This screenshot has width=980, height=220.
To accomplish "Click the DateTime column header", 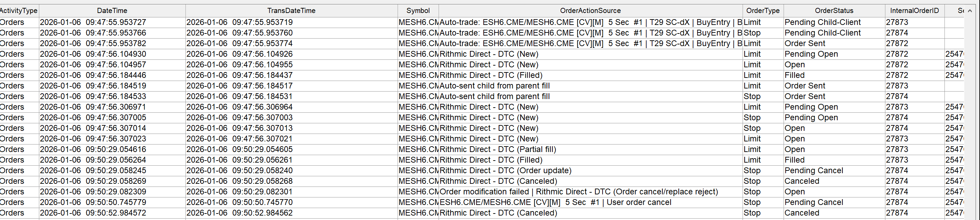I will click(112, 11).
